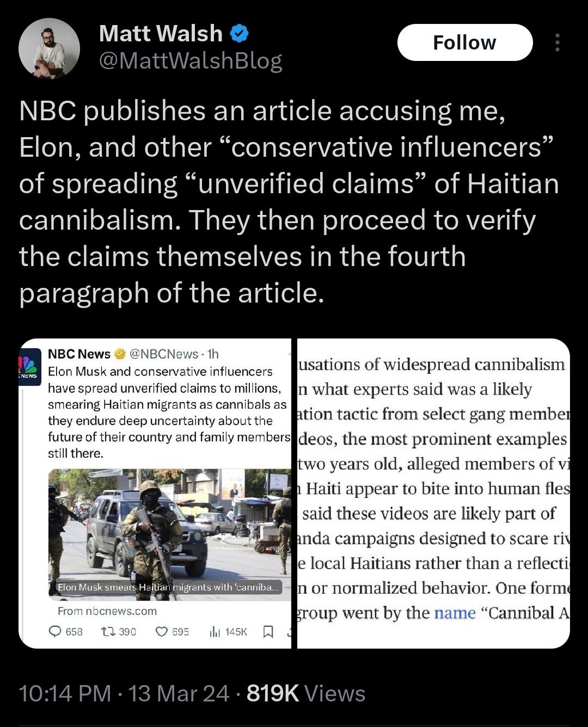Click the heart like icon showing 695
The height and width of the screenshot is (727, 588).
pyautogui.click(x=162, y=631)
